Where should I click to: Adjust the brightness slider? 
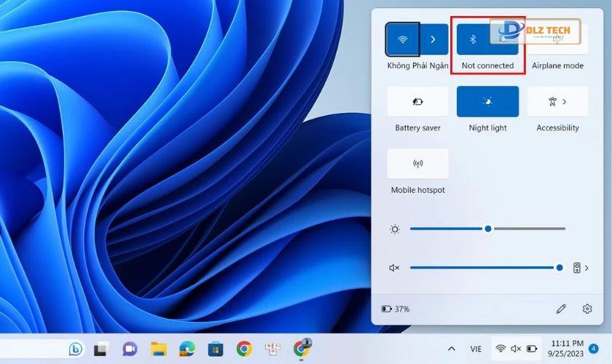coord(487,229)
